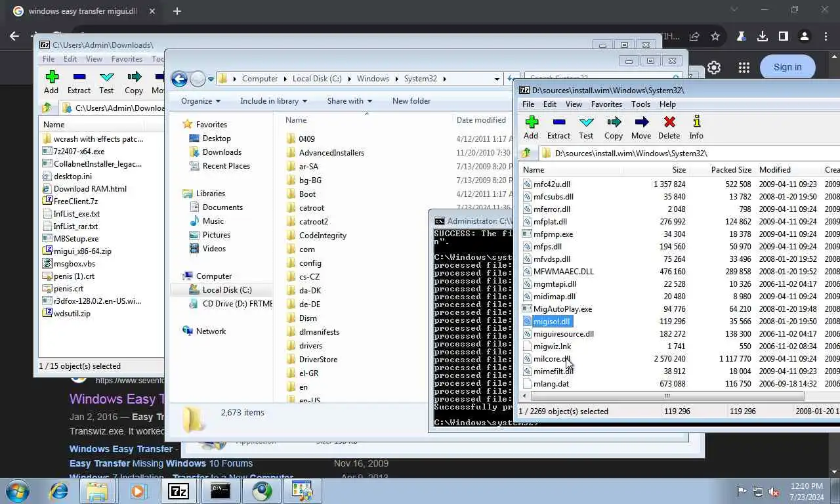Viewport: 840px width, 504px height.
Task: Expand the Explorer address bar history dropdown
Action: pos(497,79)
